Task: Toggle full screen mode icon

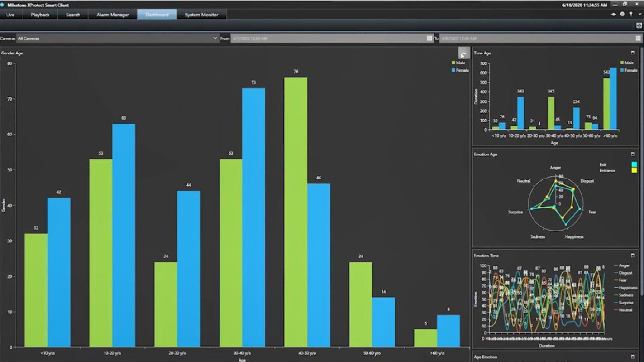Action: (639, 25)
